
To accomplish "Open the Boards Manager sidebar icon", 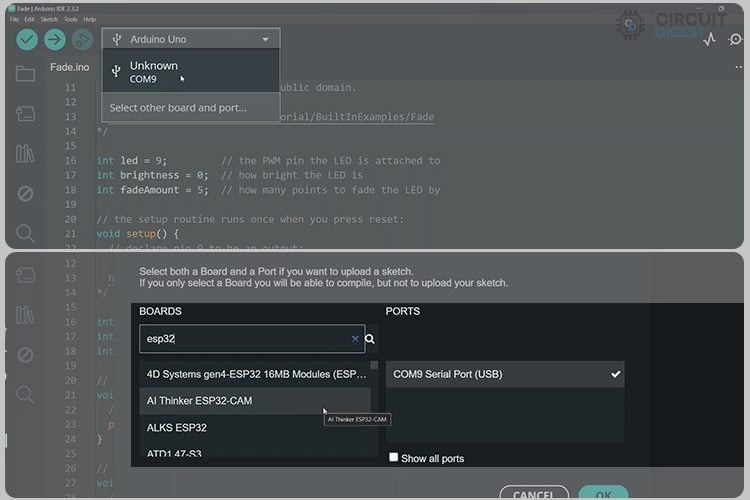I will [25, 113].
